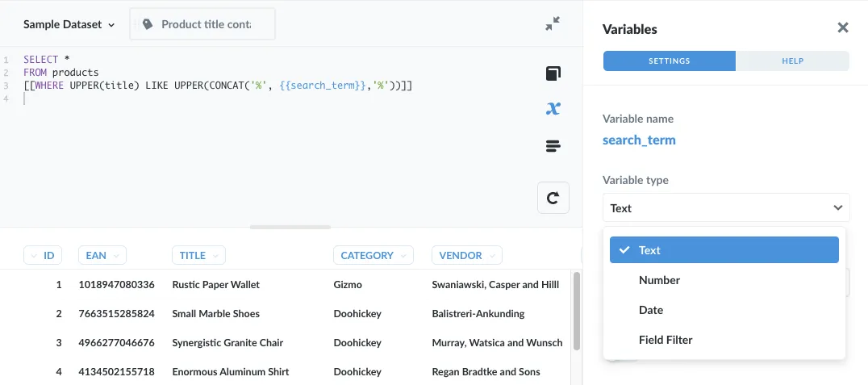Close the Variables panel

[843, 28]
